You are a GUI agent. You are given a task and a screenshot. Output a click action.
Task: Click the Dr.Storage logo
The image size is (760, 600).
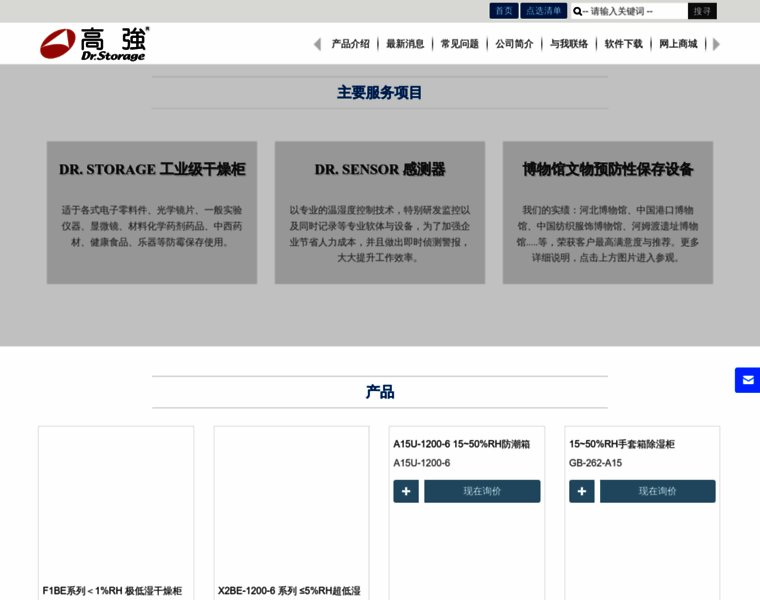(x=95, y=44)
